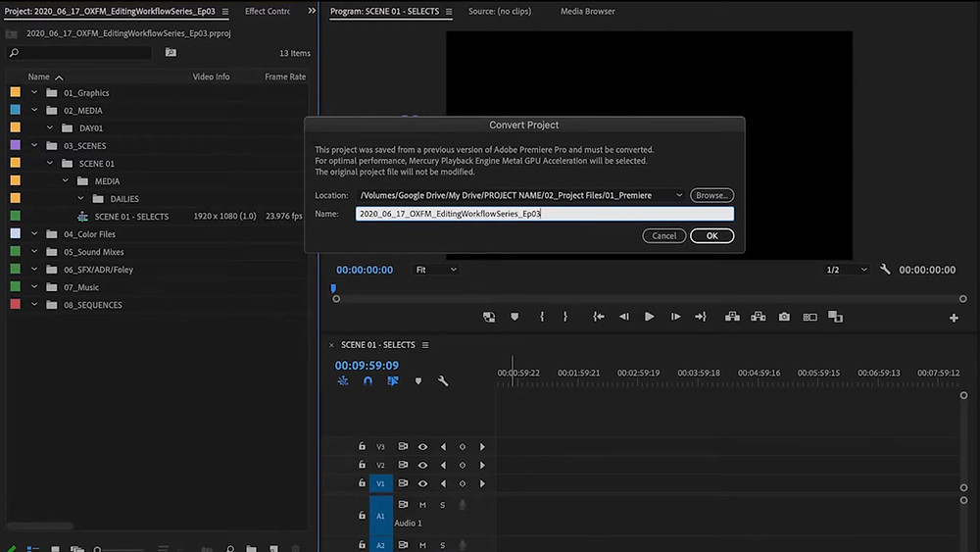Toggle A1 track targeting
The width and height of the screenshot is (980, 552).
point(380,516)
